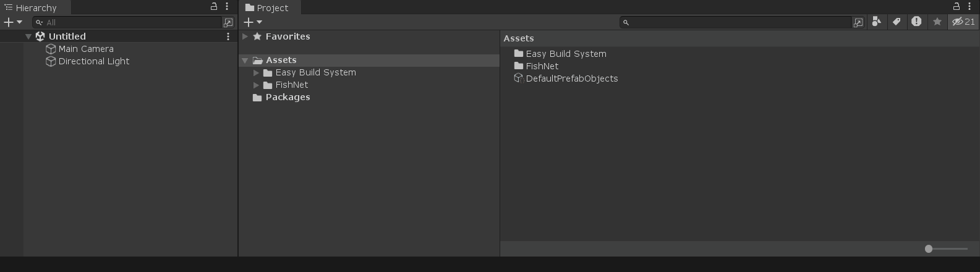This screenshot has height=272, width=980.
Task: Open the Hierarchy panel's three-dot options menu
Action: coord(227,7)
